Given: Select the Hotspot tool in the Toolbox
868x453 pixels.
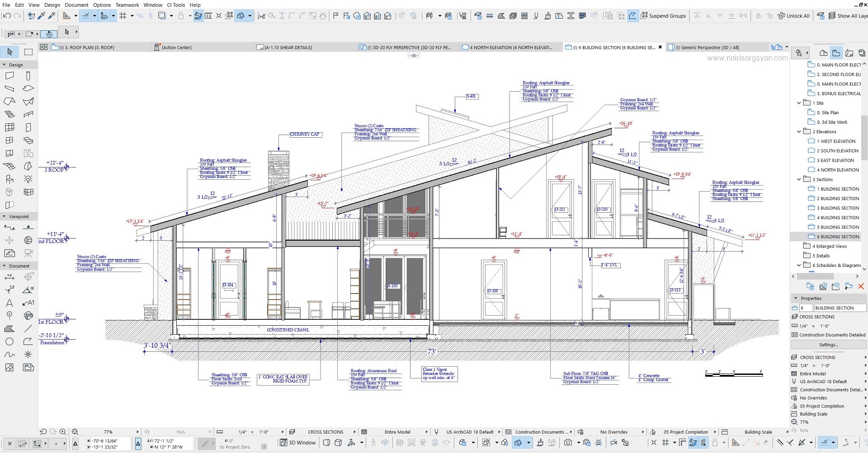Looking at the screenshot, I should coord(28,355).
